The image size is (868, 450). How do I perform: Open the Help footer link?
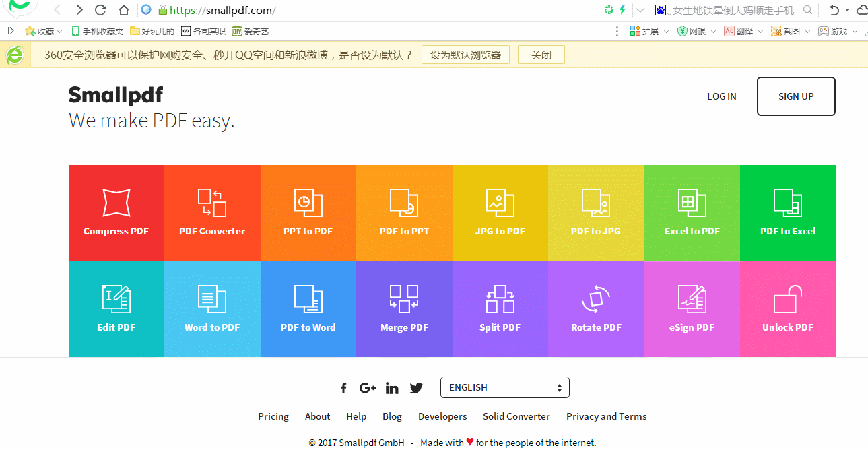[356, 416]
